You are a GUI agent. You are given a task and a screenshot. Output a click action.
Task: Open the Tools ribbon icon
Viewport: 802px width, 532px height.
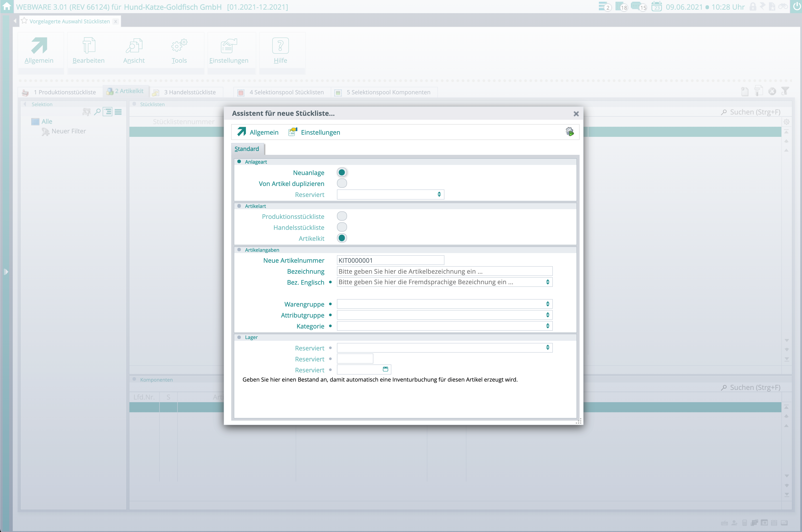[179, 45]
